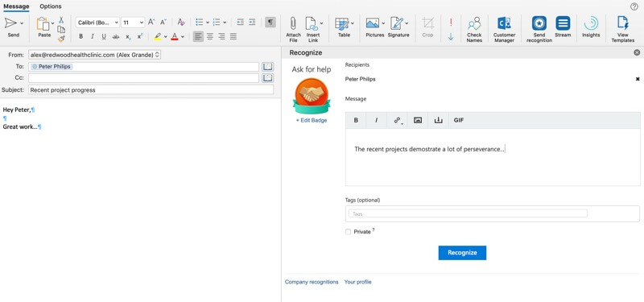This screenshot has width=644, height=302.
Task: Increase the paragraph indent
Action: (x=252, y=23)
